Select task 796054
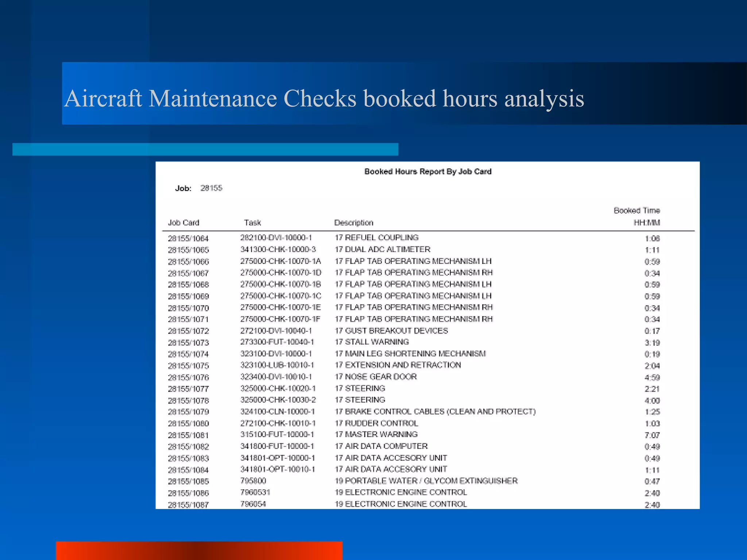747x560 pixels. [x=253, y=504]
